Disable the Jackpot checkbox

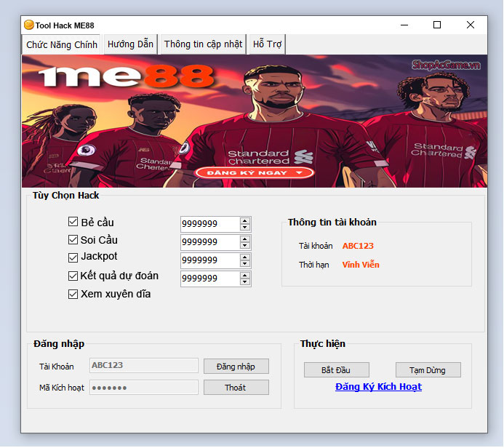73,257
